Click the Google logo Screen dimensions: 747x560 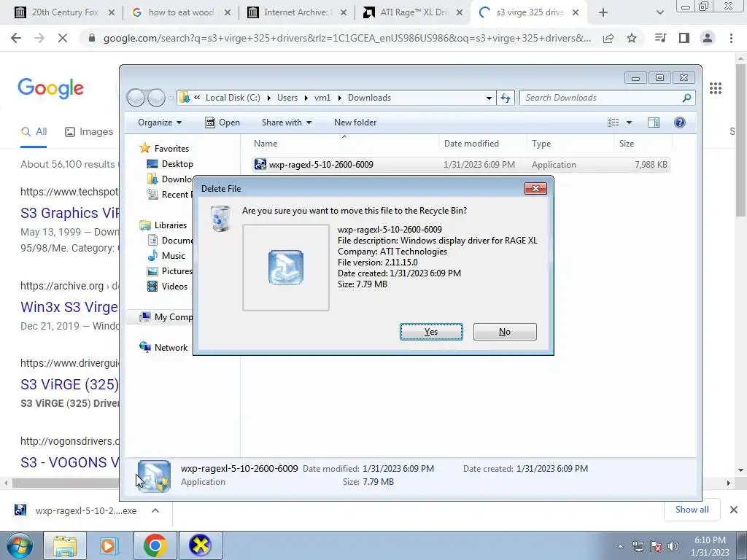[x=50, y=88]
